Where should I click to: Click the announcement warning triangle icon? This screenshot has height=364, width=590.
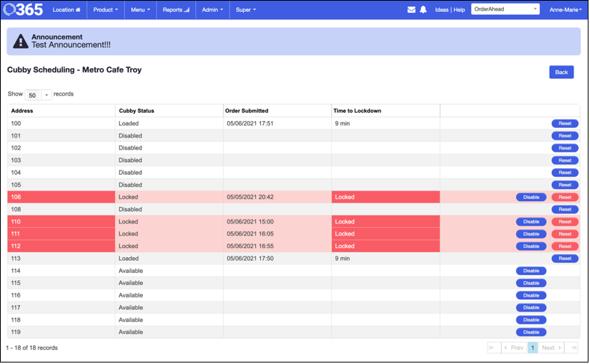pos(22,42)
